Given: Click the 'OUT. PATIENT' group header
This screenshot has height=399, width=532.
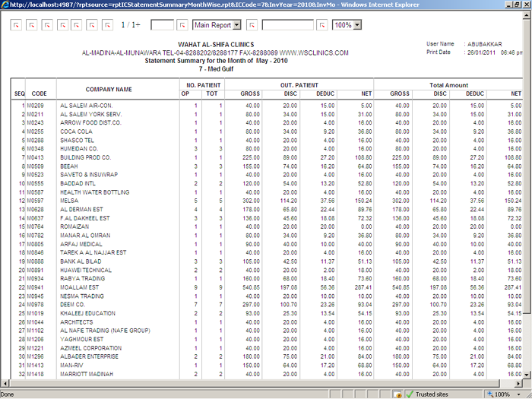Looking at the screenshot, I should point(299,85).
